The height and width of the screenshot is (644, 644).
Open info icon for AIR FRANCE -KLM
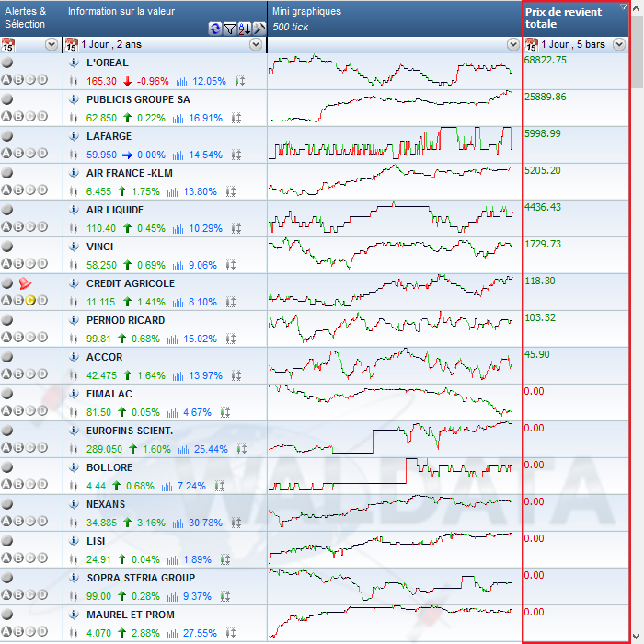click(74, 173)
